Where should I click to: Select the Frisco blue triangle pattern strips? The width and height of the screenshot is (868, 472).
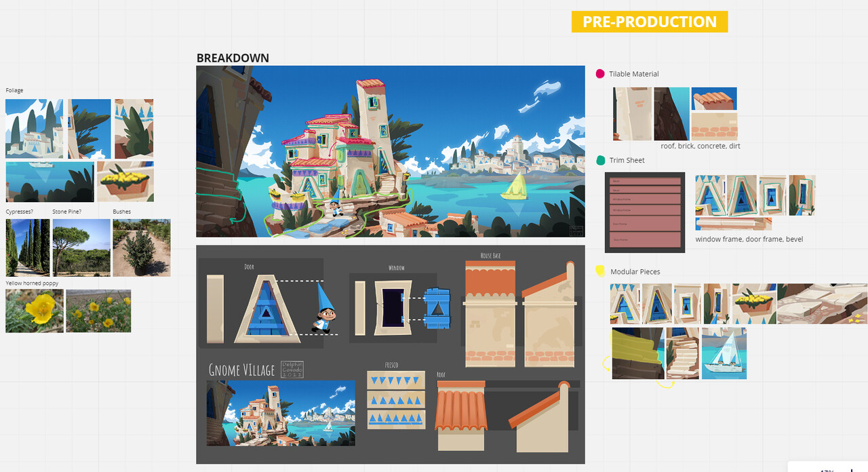[396, 399]
